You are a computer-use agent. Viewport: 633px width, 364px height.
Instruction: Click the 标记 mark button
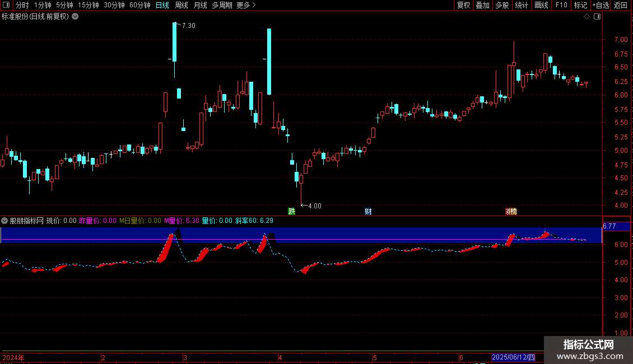point(580,5)
